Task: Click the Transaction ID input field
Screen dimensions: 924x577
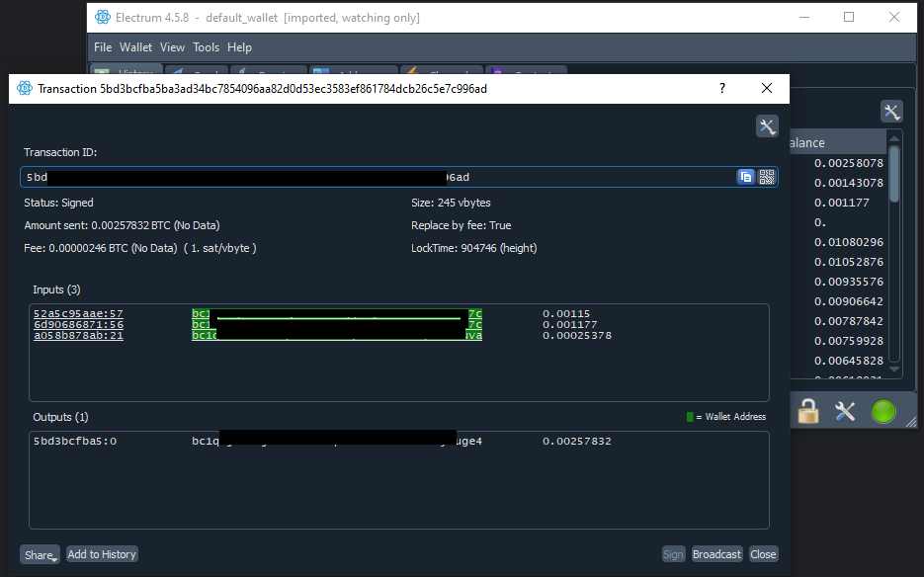Action: [x=399, y=177]
